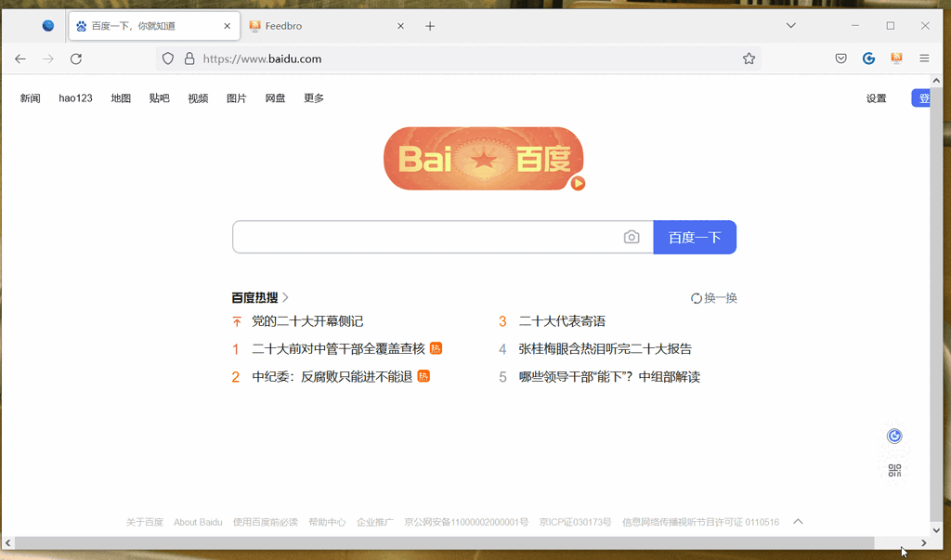Image resolution: width=951 pixels, height=560 pixels.
Task: Open a new tab with plus button
Action: tap(430, 26)
